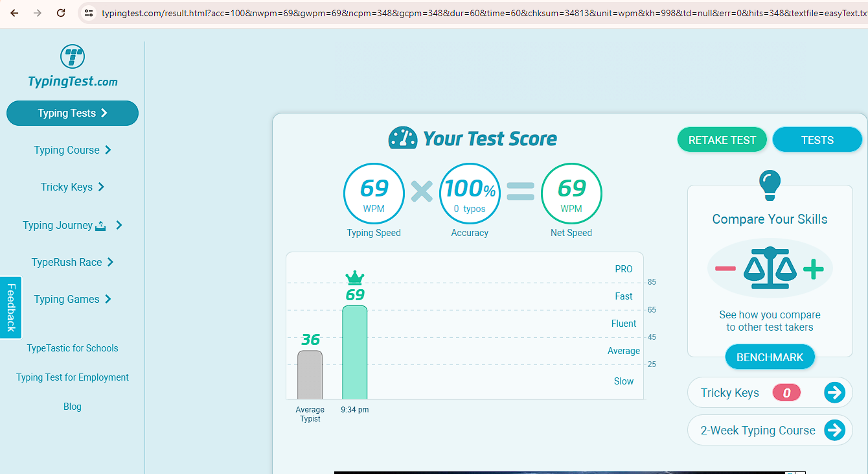Open Typing Games in the sidebar
Screen dimensions: 868x474
[x=73, y=299]
